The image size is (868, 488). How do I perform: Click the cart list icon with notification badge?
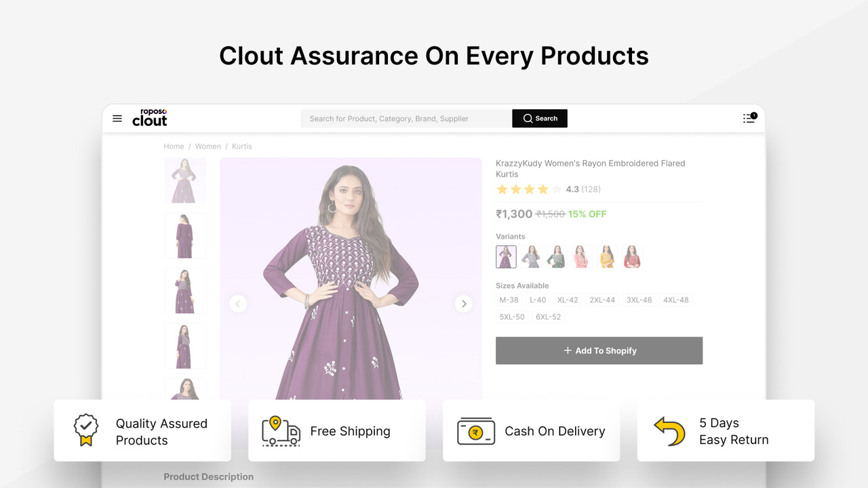749,117
